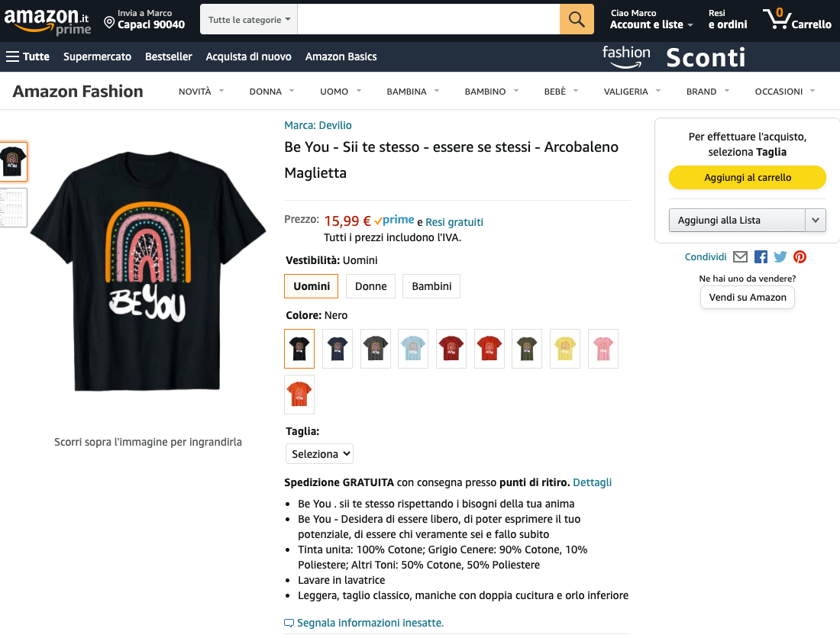The image size is (840, 638).
Task: Share the product on Twitter
Action: 780,256
